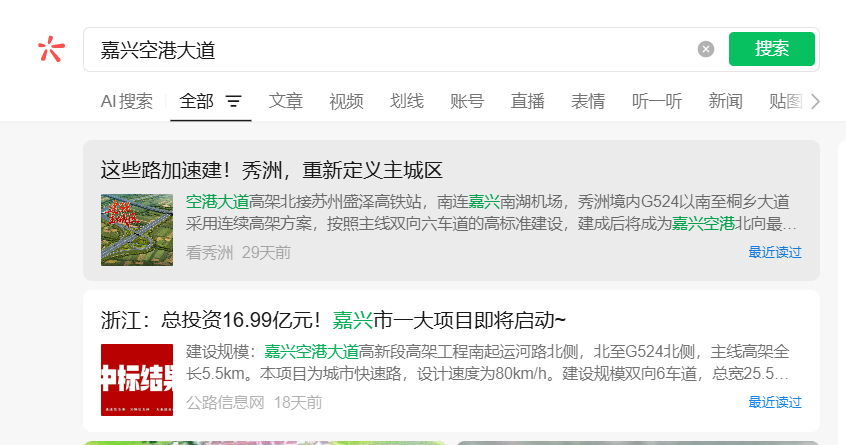Click summary text starting 建设规模：嘉兴空港大道
846x445 pixels.
488,362
